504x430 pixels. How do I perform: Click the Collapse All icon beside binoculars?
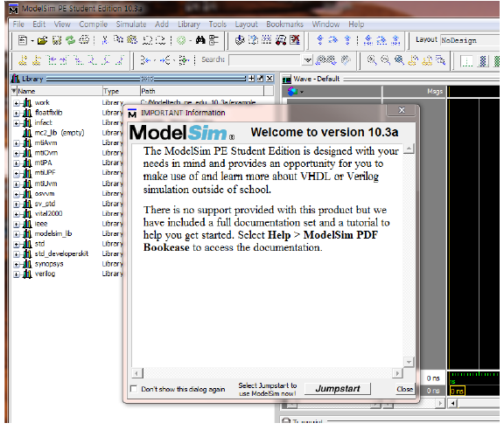[213, 40]
